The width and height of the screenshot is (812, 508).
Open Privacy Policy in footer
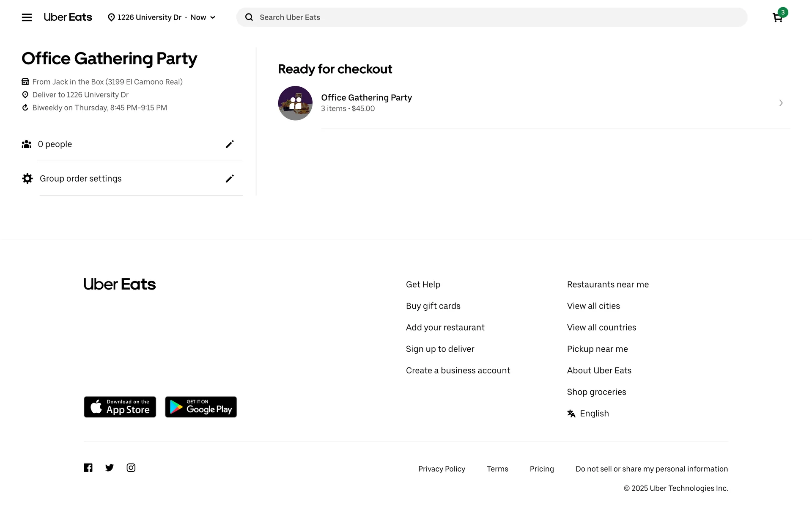[x=442, y=469]
